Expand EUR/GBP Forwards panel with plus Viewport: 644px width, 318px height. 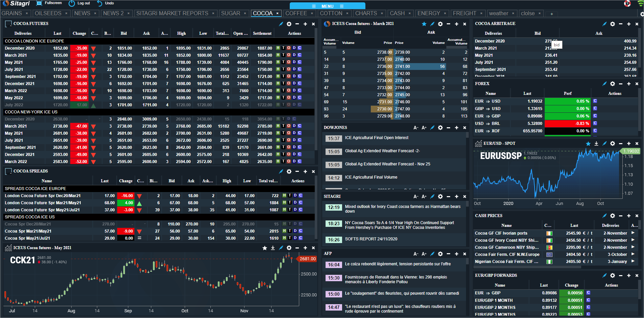tap(629, 275)
